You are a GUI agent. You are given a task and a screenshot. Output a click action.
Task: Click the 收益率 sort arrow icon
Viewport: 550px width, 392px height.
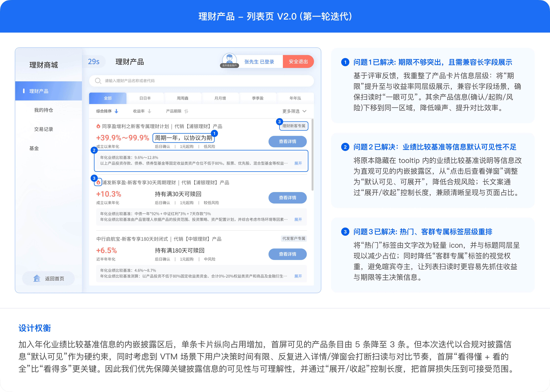[x=149, y=111]
